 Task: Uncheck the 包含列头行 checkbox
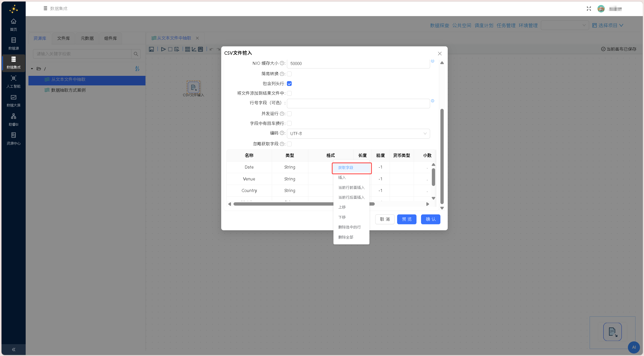point(289,84)
